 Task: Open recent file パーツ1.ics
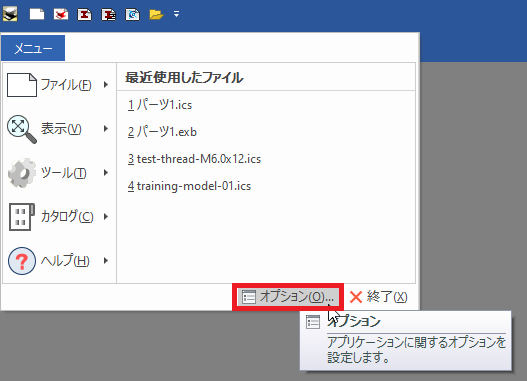[x=160, y=105]
